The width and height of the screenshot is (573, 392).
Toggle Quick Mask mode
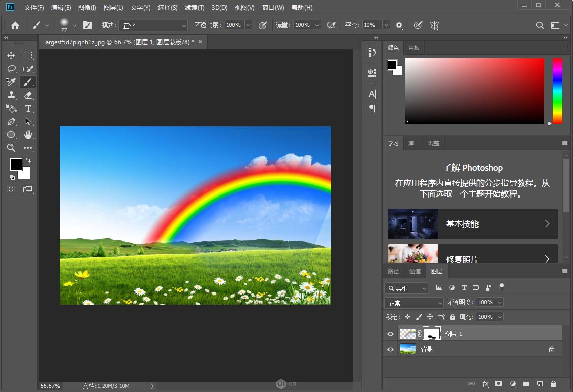pyautogui.click(x=11, y=189)
